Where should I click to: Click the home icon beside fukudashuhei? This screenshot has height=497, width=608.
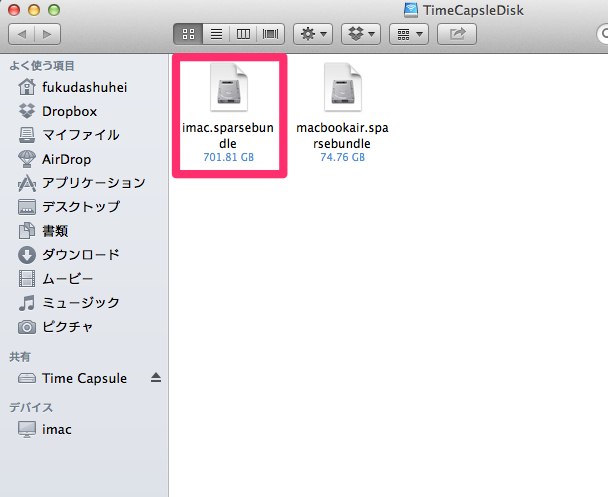pyautogui.click(x=27, y=87)
